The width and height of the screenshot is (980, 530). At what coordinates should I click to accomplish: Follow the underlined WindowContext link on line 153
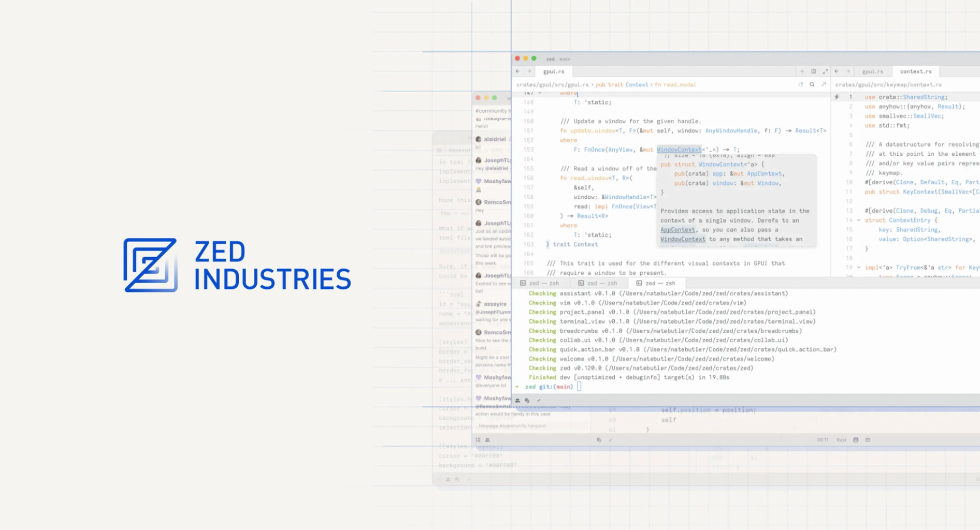[679, 150]
